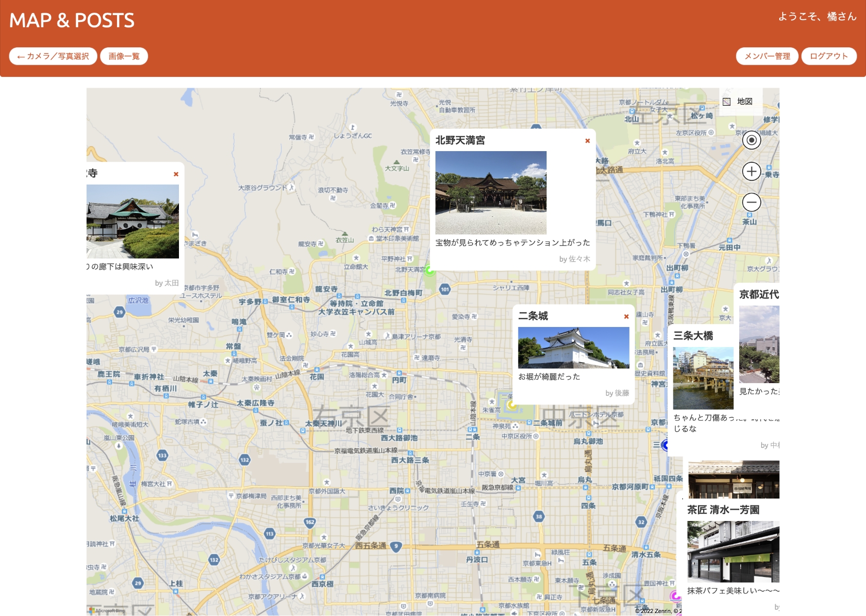866x616 pixels.
Task: Click the blue pin near 三条
Action: 665,445
